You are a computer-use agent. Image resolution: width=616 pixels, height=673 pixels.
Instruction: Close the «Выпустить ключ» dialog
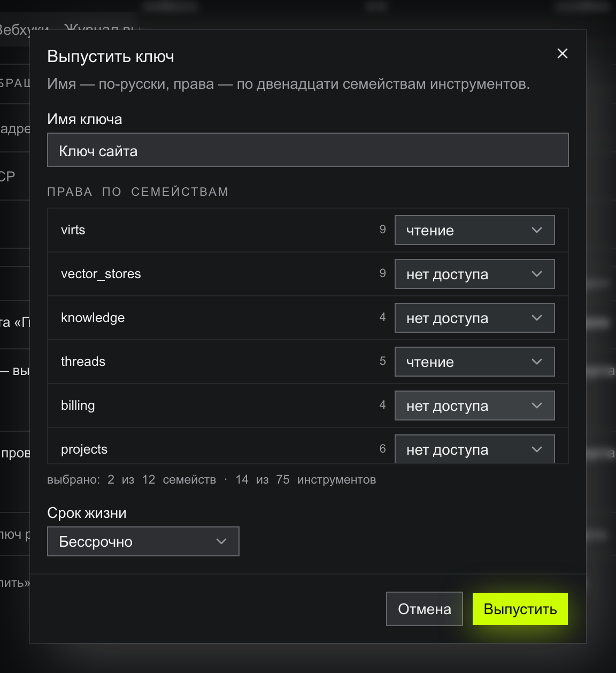[563, 53]
